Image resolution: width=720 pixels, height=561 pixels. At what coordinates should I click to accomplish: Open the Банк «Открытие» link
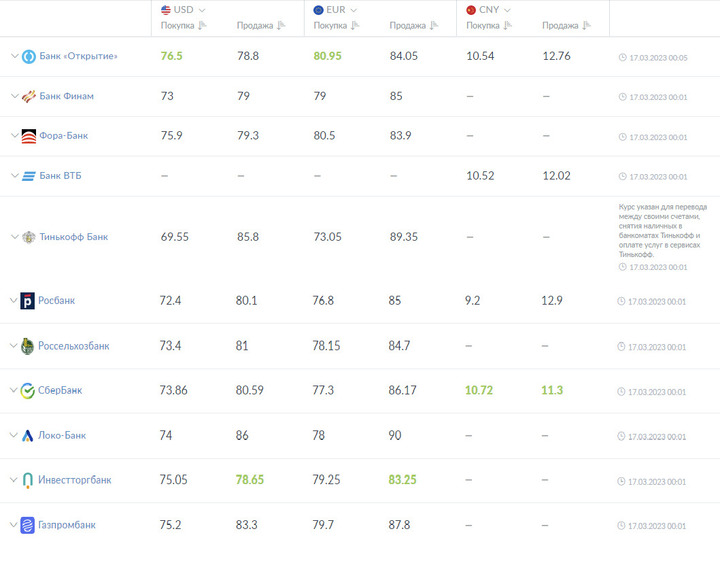[79, 56]
